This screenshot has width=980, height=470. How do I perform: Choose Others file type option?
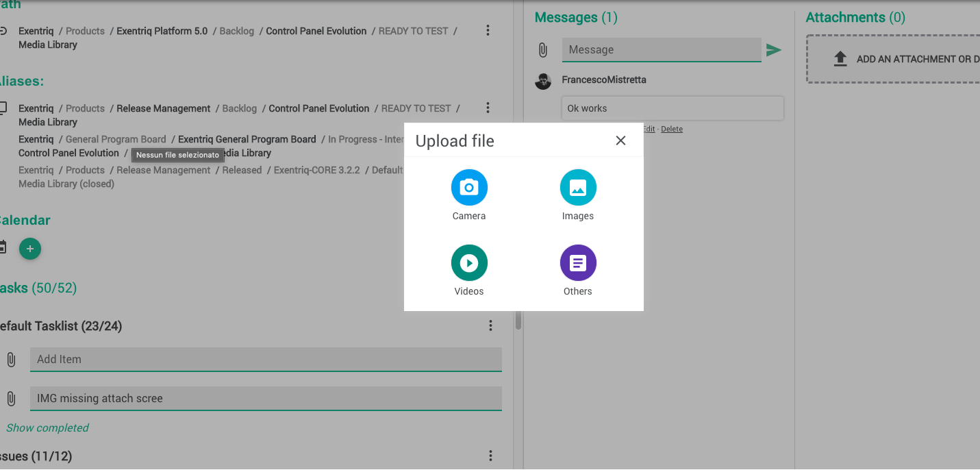[578, 263]
